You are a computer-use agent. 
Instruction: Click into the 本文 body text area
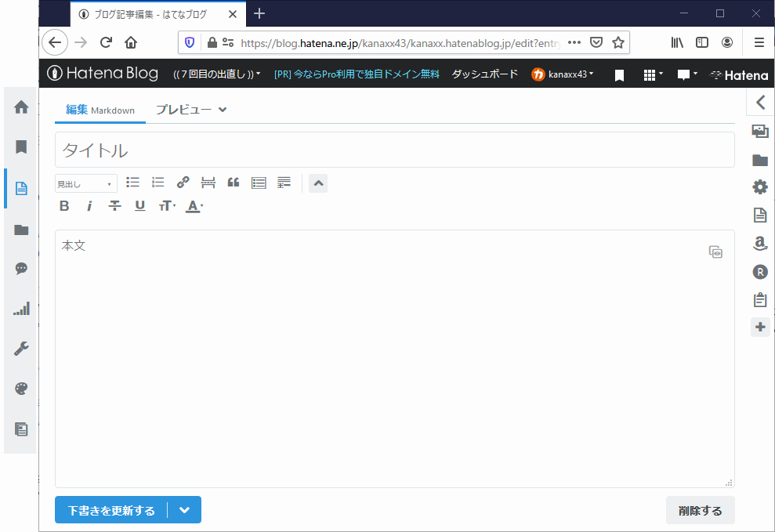pyautogui.click(x=394, y=359)
